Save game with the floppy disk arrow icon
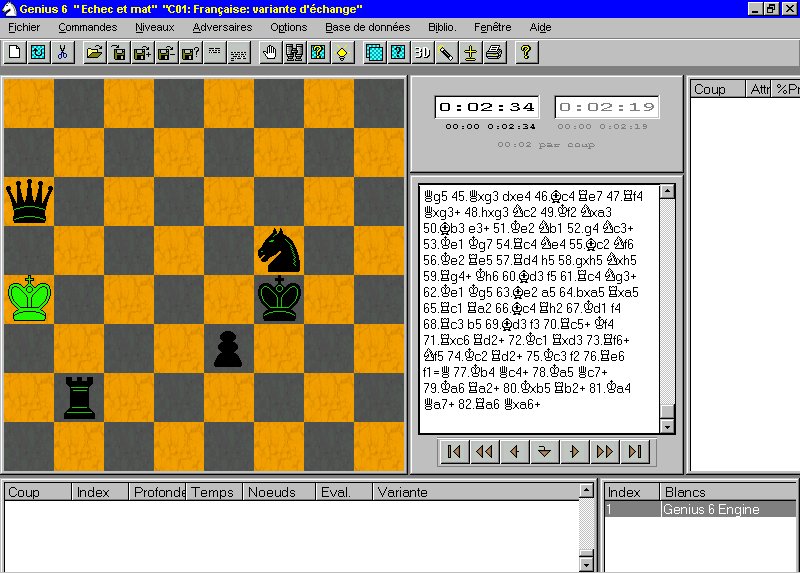 click(x=118, y=53)
